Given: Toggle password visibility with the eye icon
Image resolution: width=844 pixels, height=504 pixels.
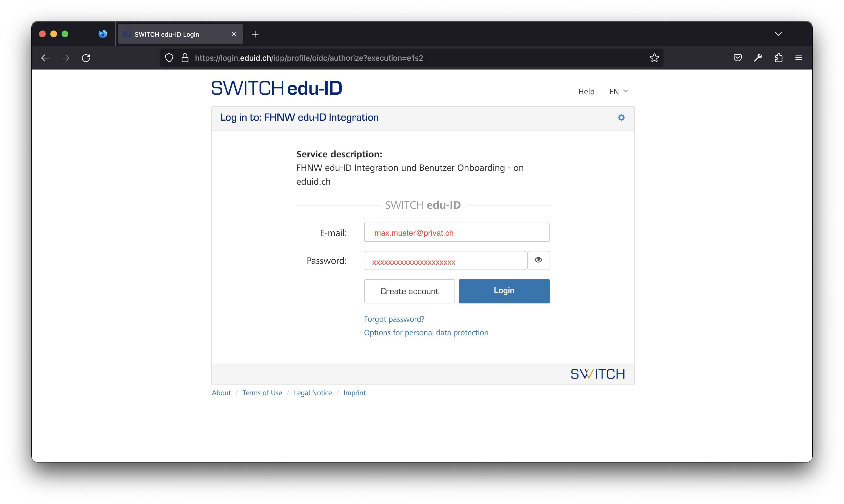Looking at the screenshot, I should tap(538, 260).
